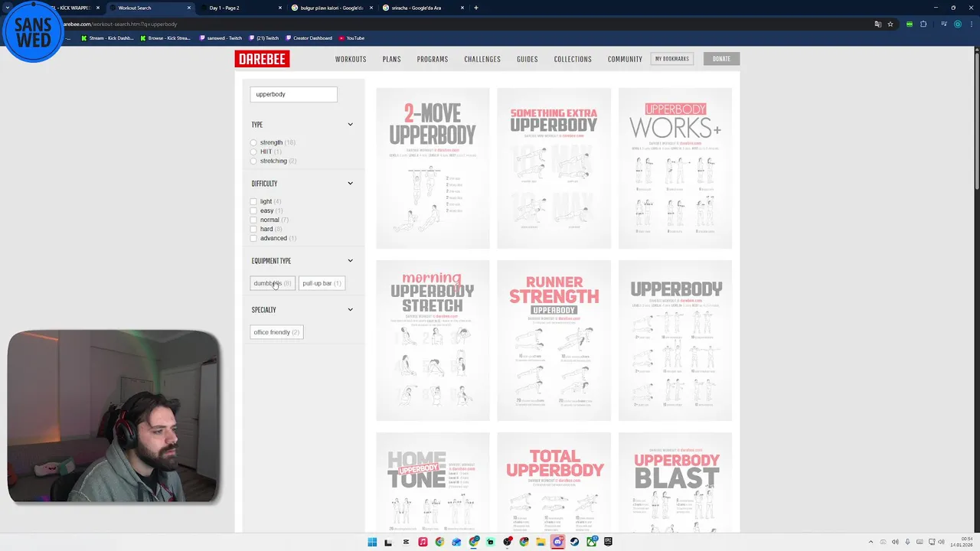The height and width of the screenshot is (551, 980).
Task: Bookmark this page with the star icon
Action: click(890, 24)
